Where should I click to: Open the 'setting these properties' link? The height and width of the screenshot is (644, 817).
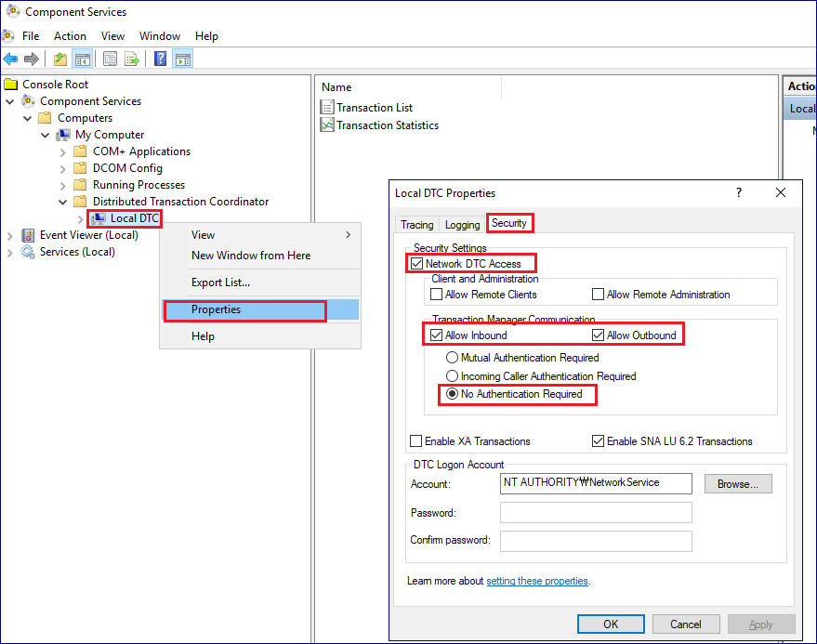coord(537,581)
